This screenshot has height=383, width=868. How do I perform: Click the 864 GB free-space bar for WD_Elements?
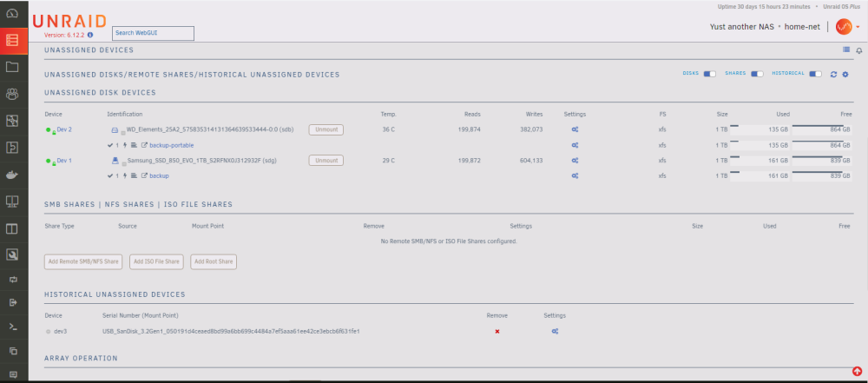(821, 129)
